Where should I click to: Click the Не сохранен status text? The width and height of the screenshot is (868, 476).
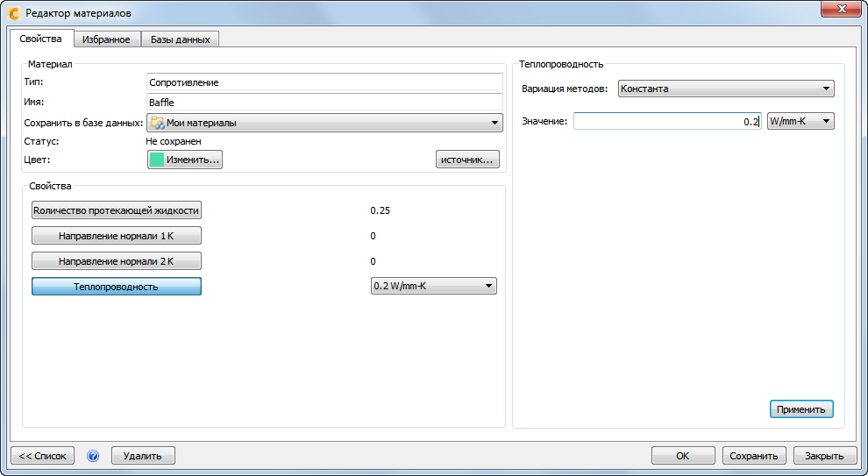click(174, 141)
